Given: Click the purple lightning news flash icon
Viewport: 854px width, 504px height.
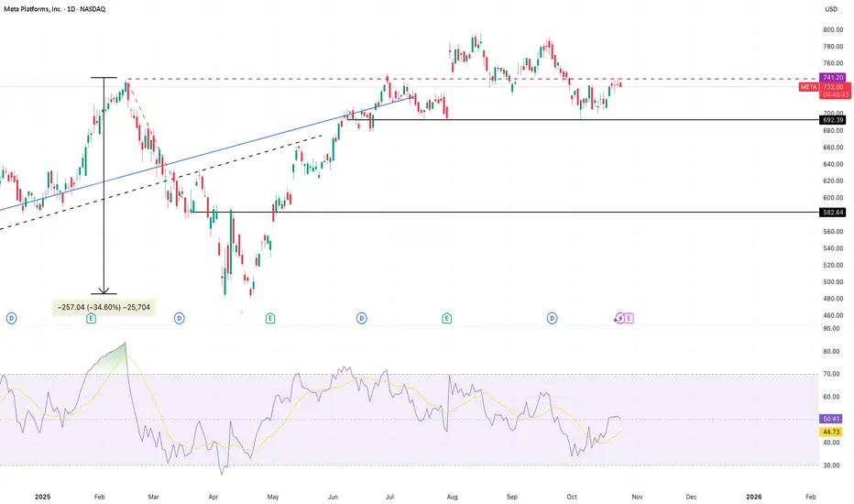Looking at the screenshot, I should (x=619, y=318).
